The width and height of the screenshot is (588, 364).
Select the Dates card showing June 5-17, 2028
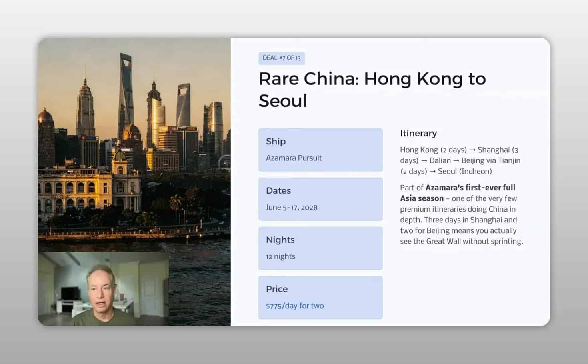(320, 199)
